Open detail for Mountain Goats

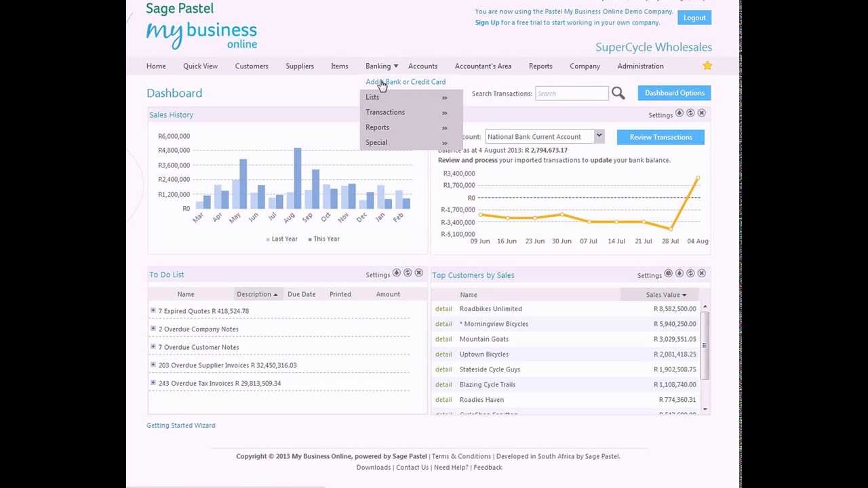[443, 339]
